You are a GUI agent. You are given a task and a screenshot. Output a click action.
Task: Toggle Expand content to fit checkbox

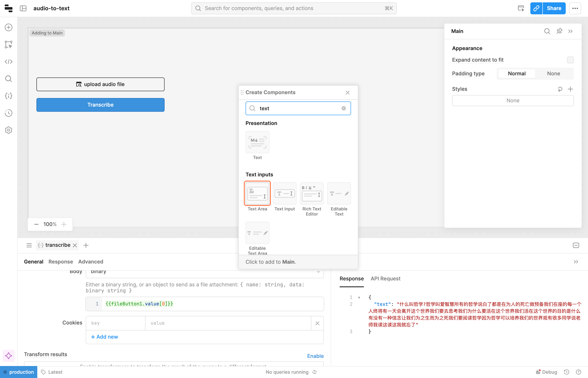coord(570,60)
